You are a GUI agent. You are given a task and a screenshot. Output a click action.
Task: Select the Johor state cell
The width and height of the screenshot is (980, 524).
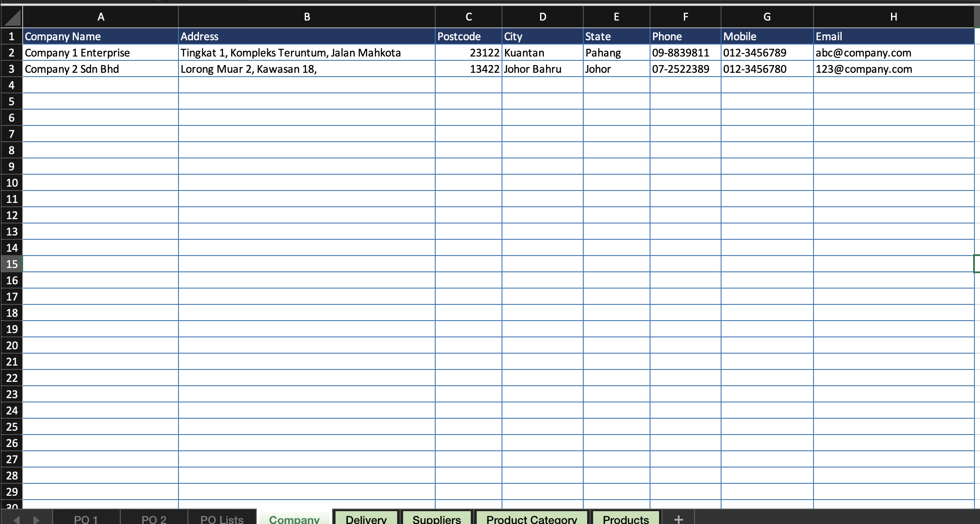(x=617, y=69)
